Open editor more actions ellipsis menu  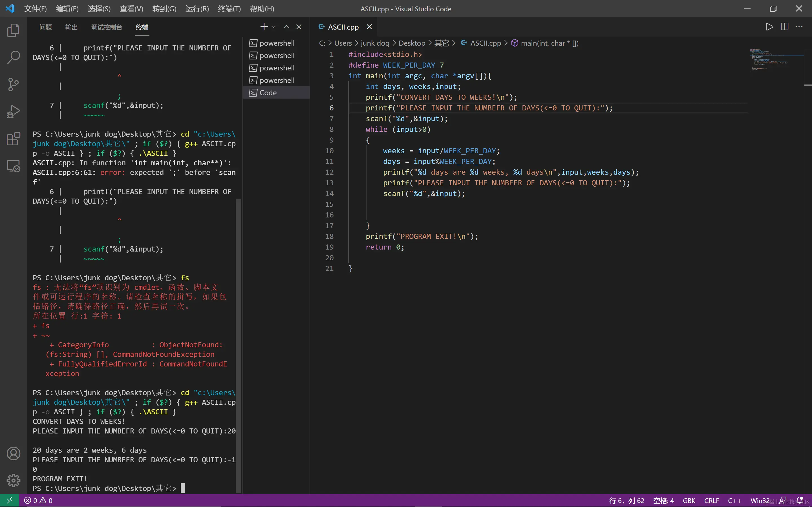click(799, 27)
